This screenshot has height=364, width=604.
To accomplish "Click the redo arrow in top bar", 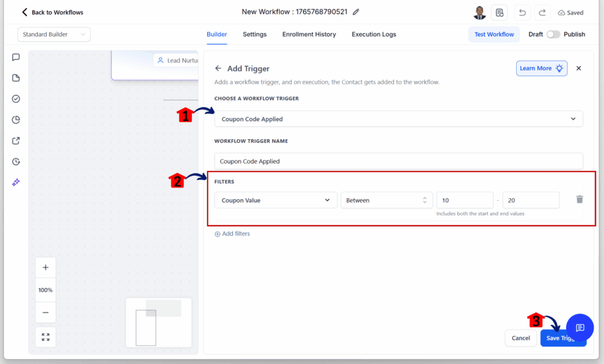I will (x=542, y=12).
